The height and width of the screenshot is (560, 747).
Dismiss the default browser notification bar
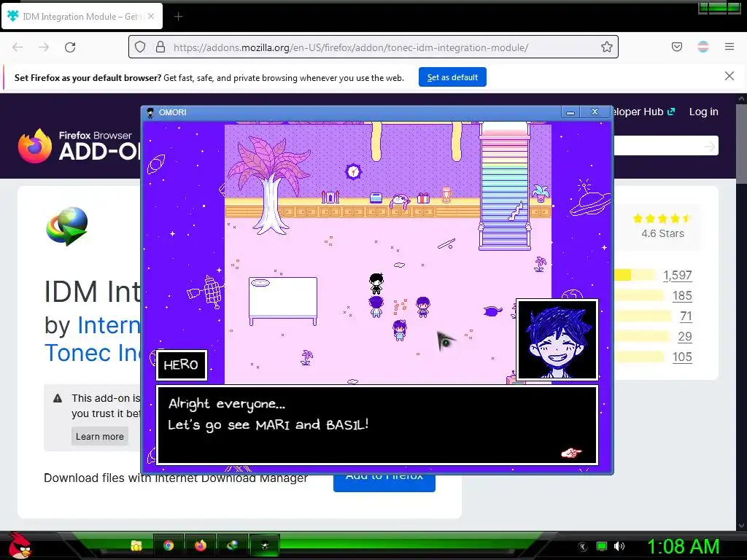click(x=729, y=76)
